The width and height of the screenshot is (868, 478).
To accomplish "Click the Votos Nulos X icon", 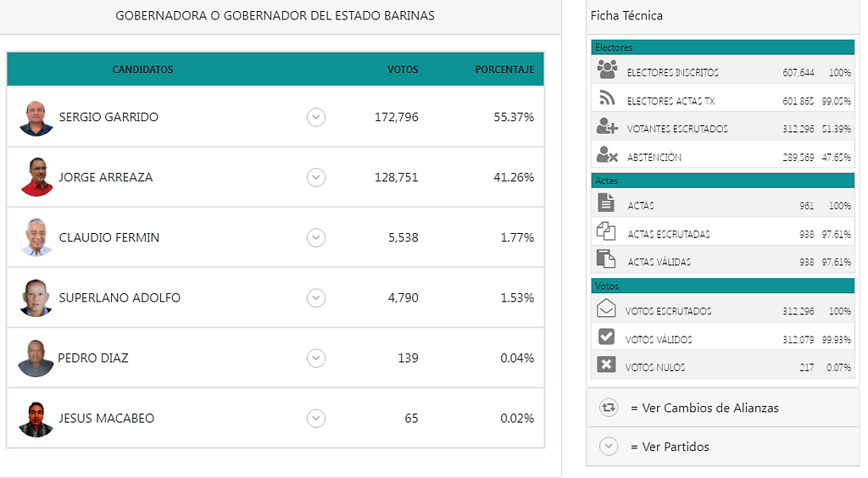I will pos(606,364).
